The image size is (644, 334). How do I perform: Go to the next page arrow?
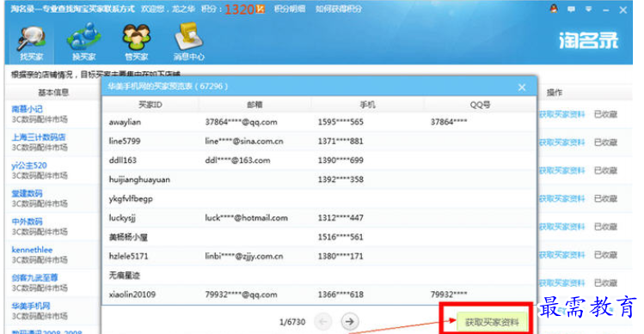click(350, 322)
